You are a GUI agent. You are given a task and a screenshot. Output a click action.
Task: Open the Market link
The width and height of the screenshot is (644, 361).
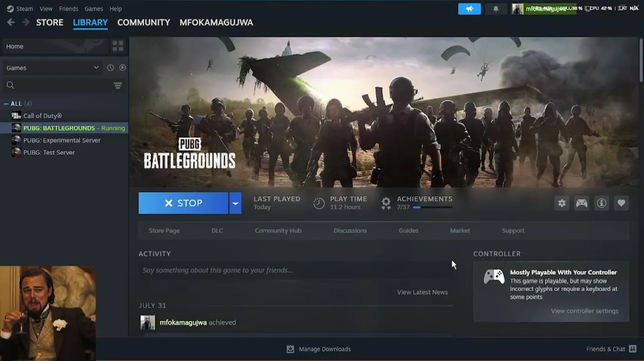pos(460,231)
